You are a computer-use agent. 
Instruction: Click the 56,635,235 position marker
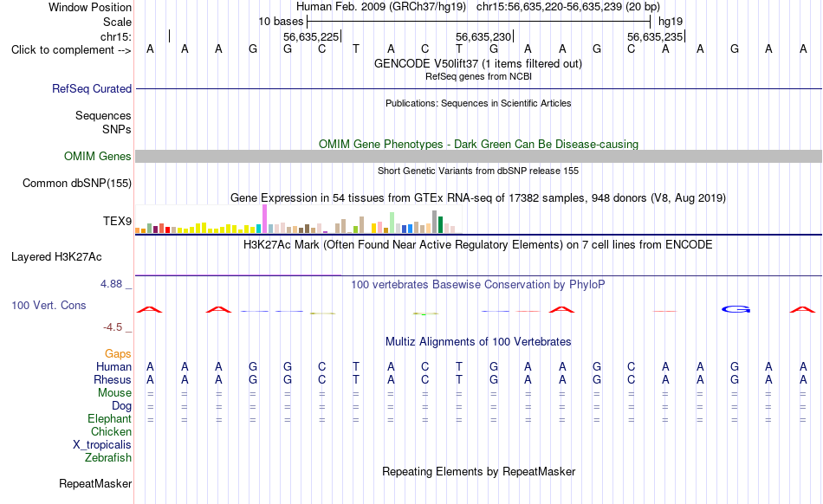pos(655,36)
